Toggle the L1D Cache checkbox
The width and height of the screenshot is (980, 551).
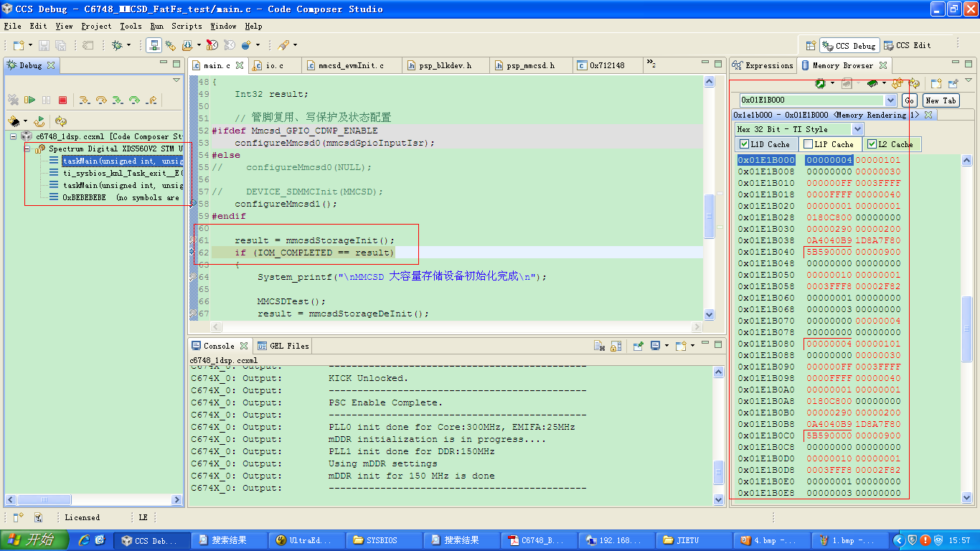[744, 144]
